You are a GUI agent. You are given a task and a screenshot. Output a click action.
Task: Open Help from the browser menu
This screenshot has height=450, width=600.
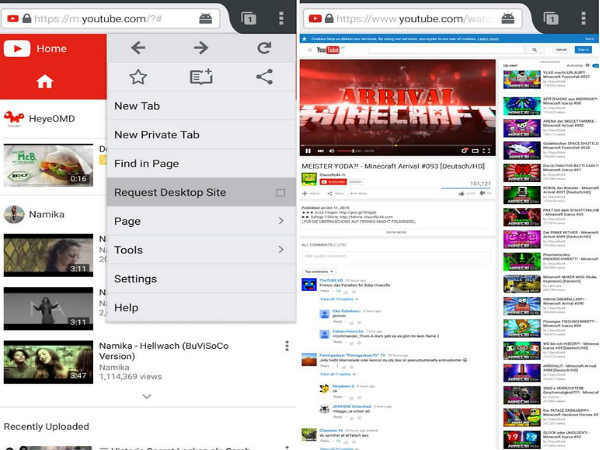[201, 307]
